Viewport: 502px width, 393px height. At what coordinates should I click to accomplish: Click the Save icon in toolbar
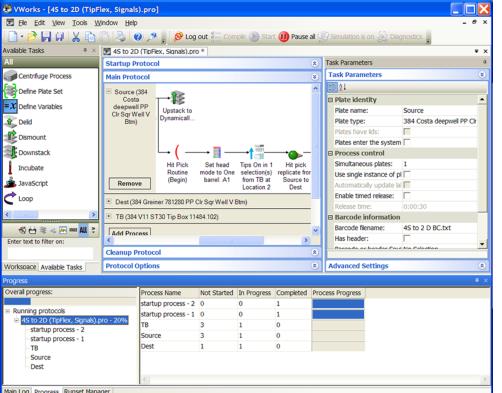(x=46, y=37)
